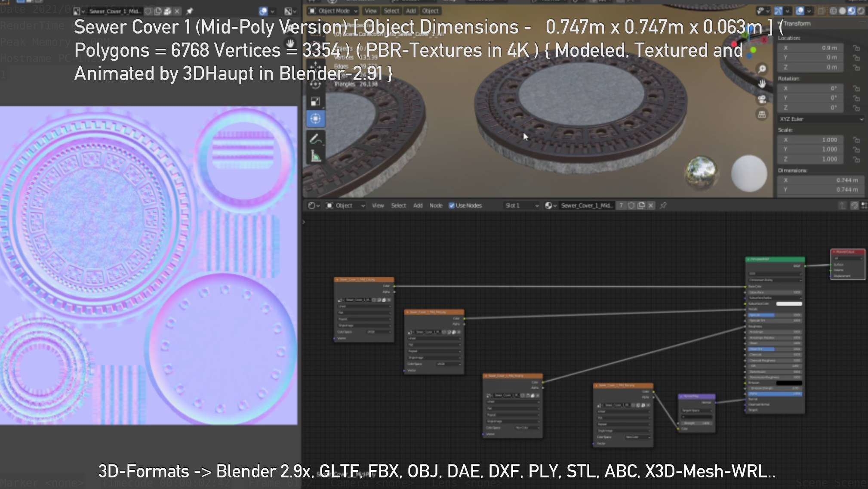This screenshot has height=489, width=868.
Task: Pin the image in image editor header
Action: tap(189, 11)
